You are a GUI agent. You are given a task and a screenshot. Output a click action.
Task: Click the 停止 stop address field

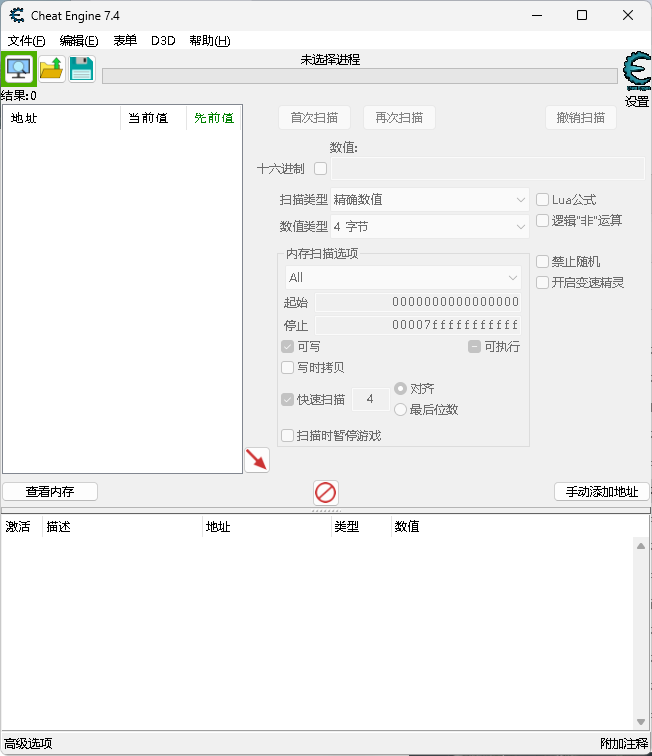point(418,325)
